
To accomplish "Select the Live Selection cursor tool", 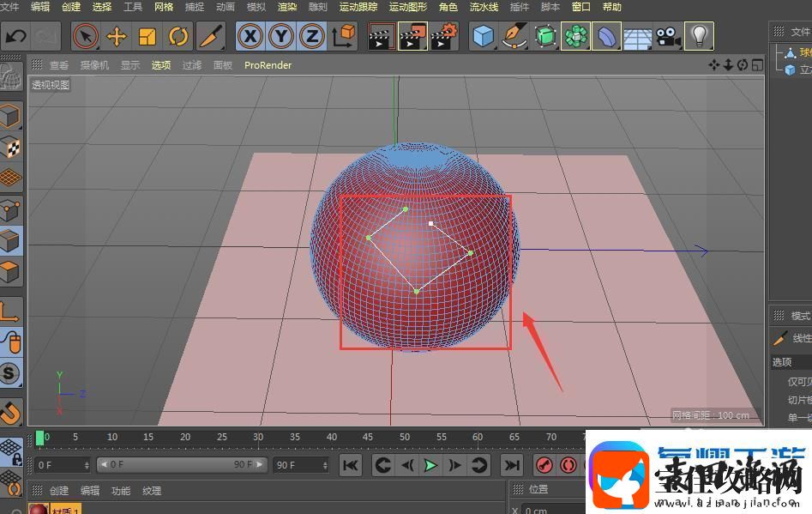I will 86,36.
